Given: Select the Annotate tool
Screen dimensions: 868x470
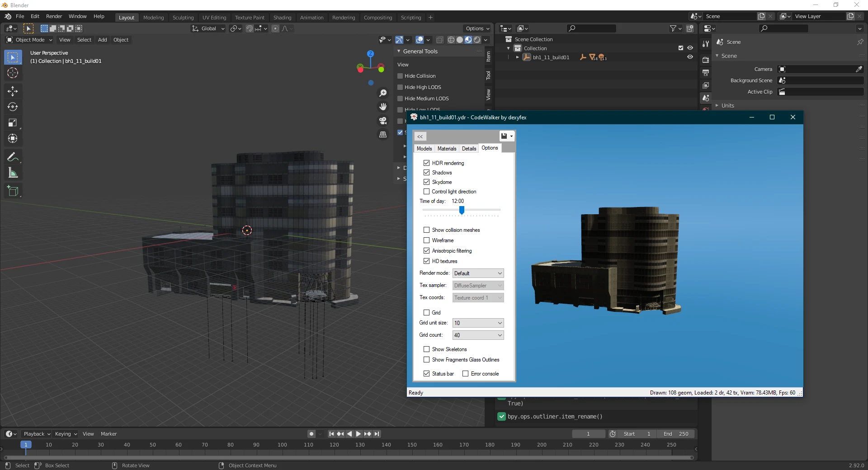Looking at the screenshot, I should [x=13, y=157].
